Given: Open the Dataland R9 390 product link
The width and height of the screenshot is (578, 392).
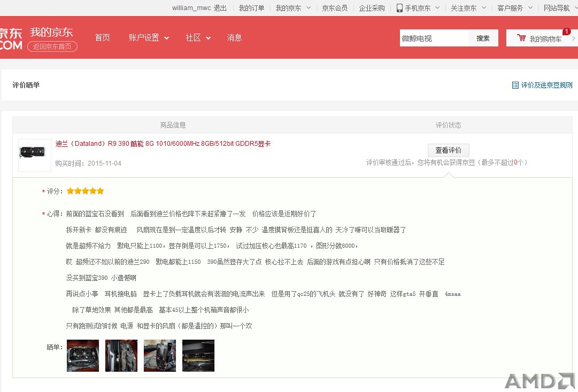Looking at the screenshot, I should click(x=163, y=144).
